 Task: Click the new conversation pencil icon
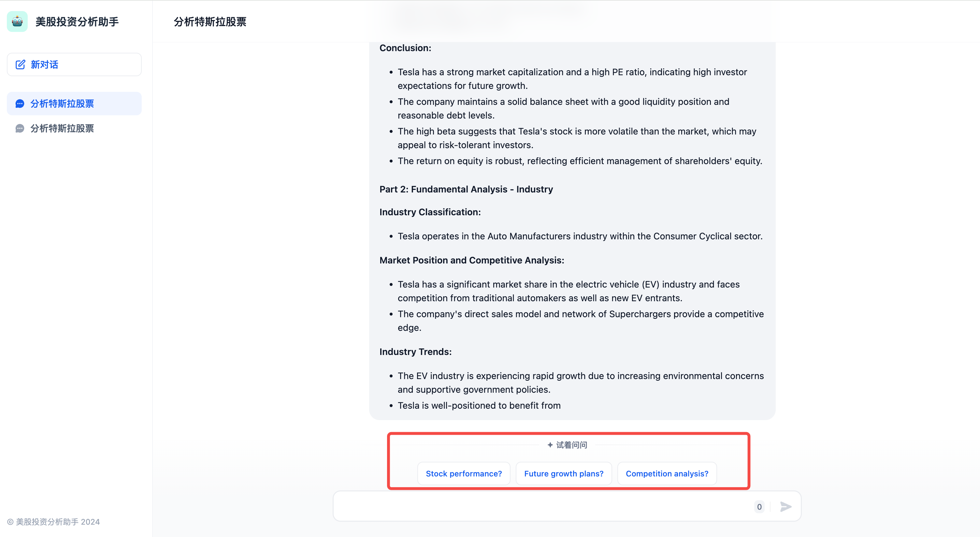pyautogui.click(x=20, y=65)
